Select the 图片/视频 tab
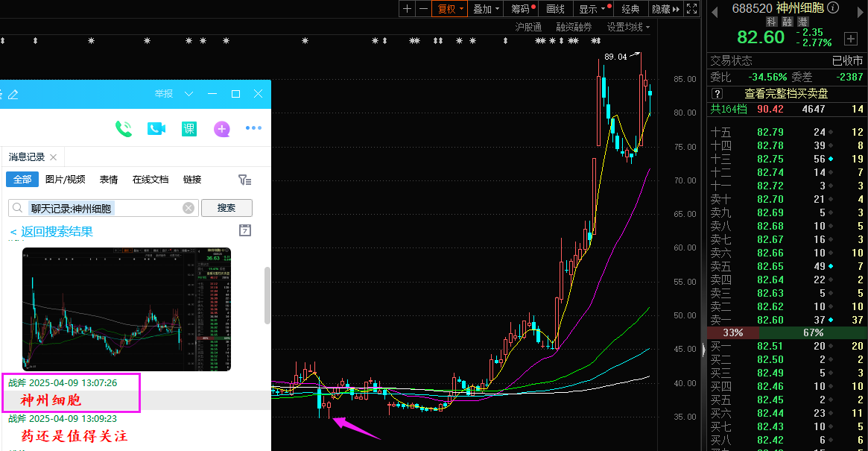Image resolution: width=868 pixels, height=451 pixels. [66, 180]
